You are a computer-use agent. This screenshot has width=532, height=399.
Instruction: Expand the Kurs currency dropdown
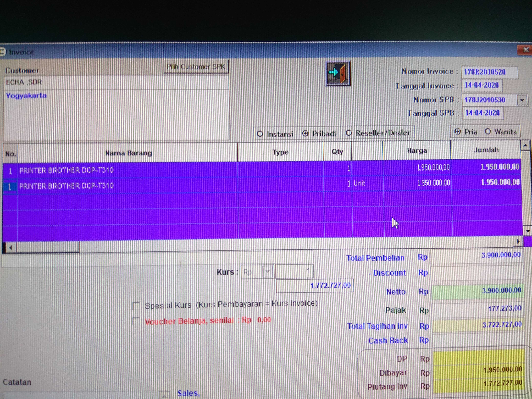coord(267,272)
